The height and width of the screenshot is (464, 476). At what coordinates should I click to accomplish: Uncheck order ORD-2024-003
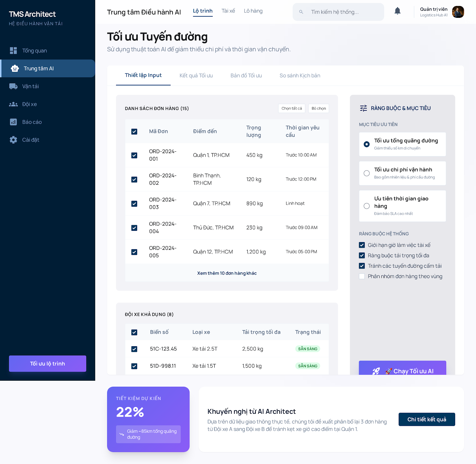[x=134, y=203]
